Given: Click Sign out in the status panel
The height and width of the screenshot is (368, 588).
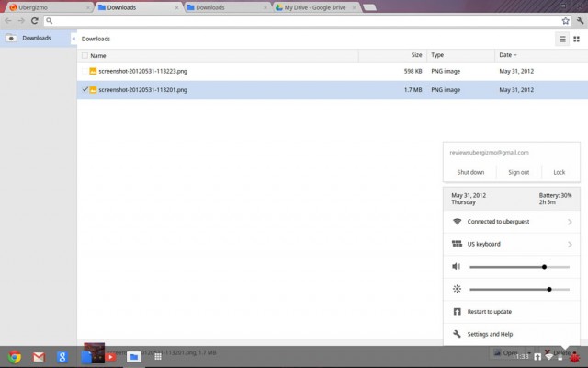Looking at the screenshot, I should tap(518, 172).
